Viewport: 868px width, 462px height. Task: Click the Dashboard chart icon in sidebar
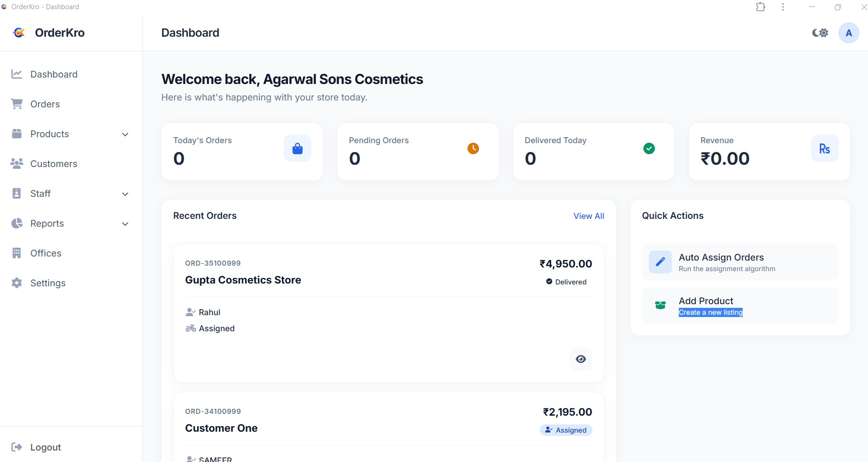[x=17, y=74]
